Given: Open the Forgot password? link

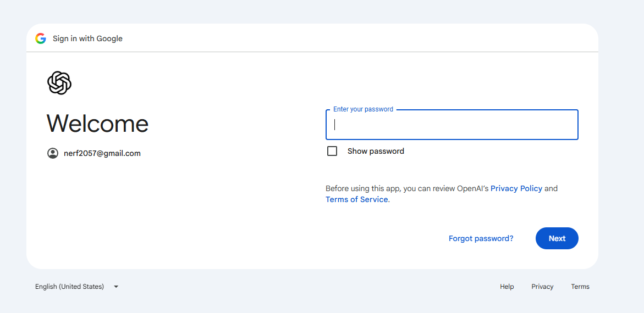Looking at the screenshot, I should 481,238.
